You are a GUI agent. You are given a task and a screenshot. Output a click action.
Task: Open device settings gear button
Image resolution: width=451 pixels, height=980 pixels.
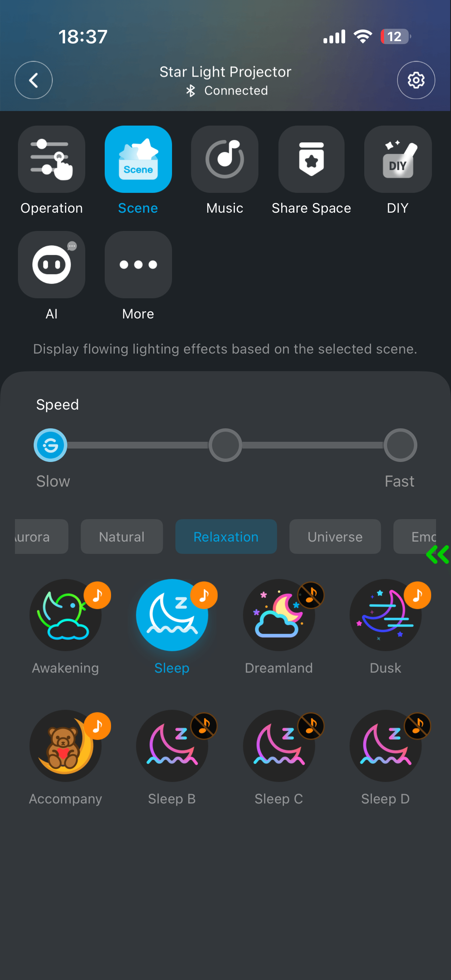[416, 80]
